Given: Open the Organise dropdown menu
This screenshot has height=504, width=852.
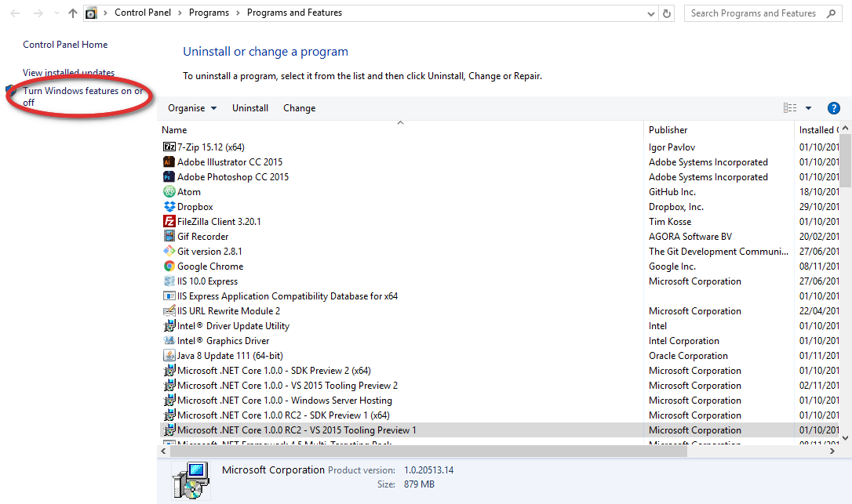Looking at the screenshot, I should [x=192, y=108].
